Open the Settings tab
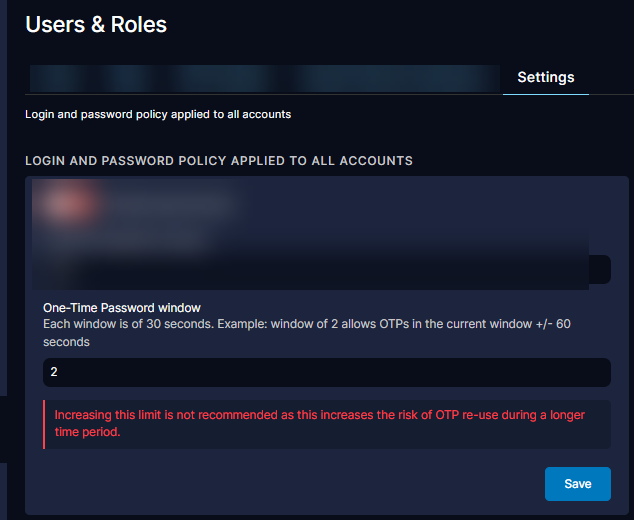Screen dimensions: 634x520 [x=545, y=78]
